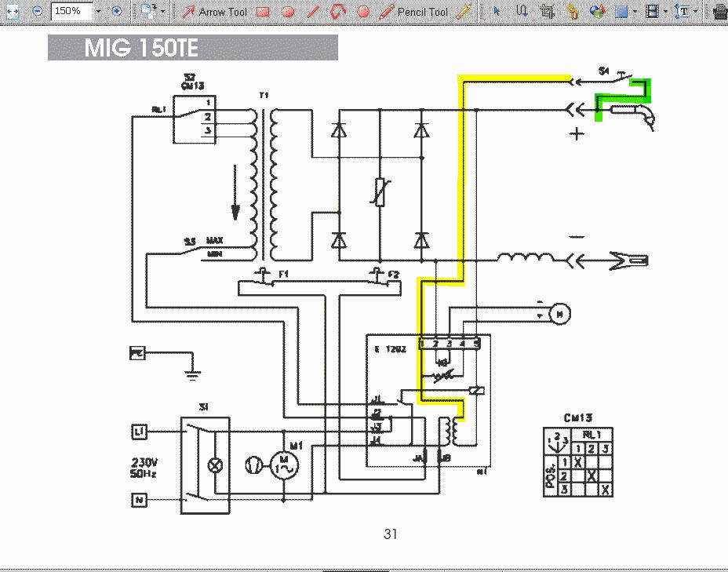Click the article thread tool icon
This screenshot has width=728, height=572.
(x=523, y=12)
